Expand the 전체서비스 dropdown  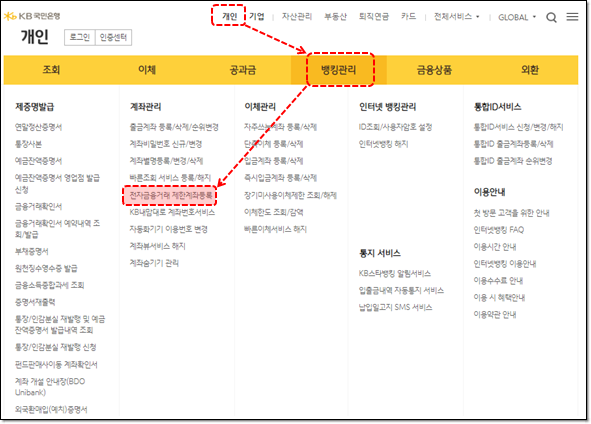pyautogui.click(x=456, y=17)
